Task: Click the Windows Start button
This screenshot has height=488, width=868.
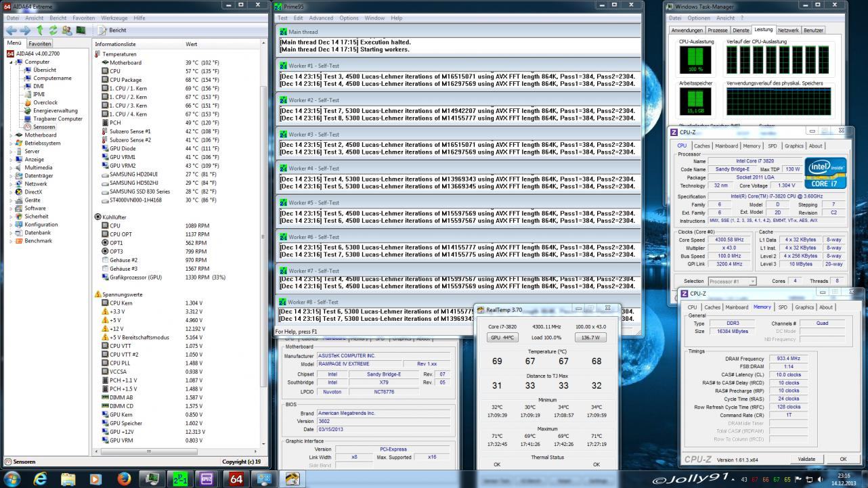Action: [13, 479]
